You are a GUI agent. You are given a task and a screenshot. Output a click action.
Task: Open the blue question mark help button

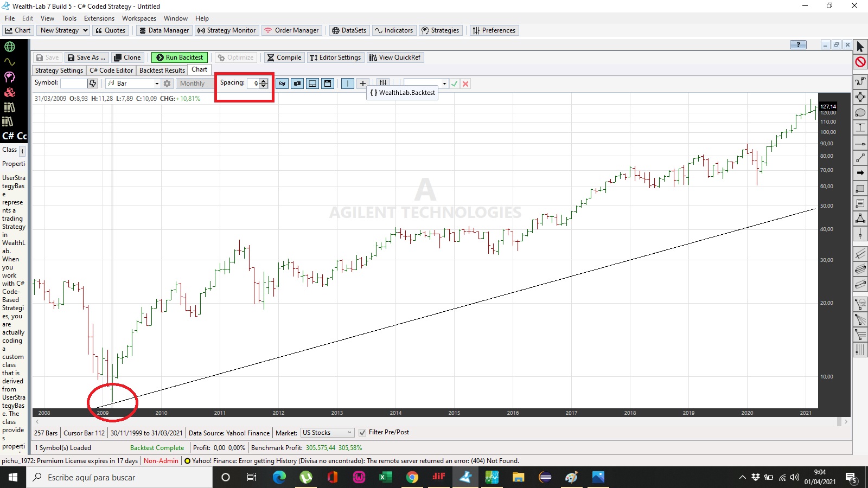pyautogui.click(x=799, y=45)
